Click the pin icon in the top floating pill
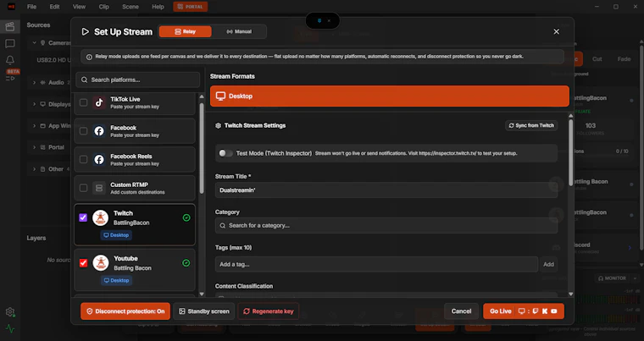Image resolution: width=644 pixels, height=341 pixels. pyautogui.click(x=319, y=20)
